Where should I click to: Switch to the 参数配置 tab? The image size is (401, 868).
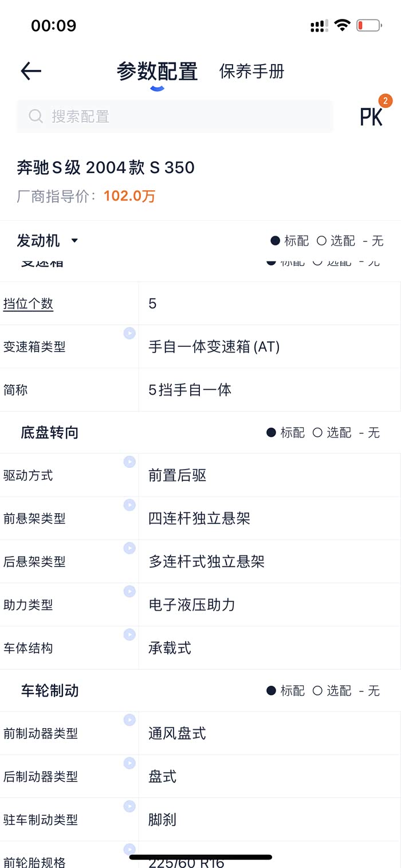[x=157, y=72]
